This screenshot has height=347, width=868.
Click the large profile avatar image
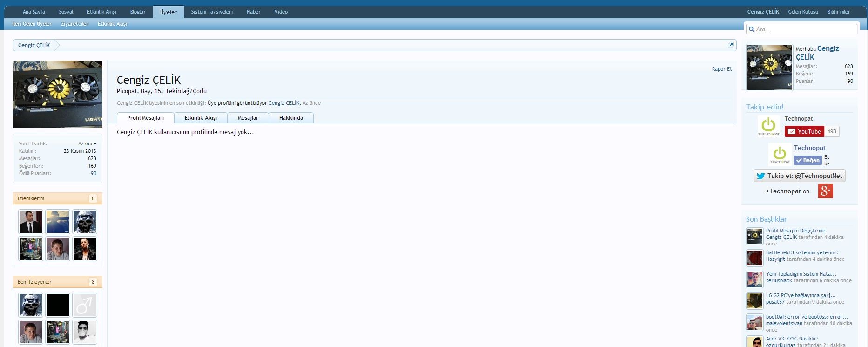tap(58, 94)
